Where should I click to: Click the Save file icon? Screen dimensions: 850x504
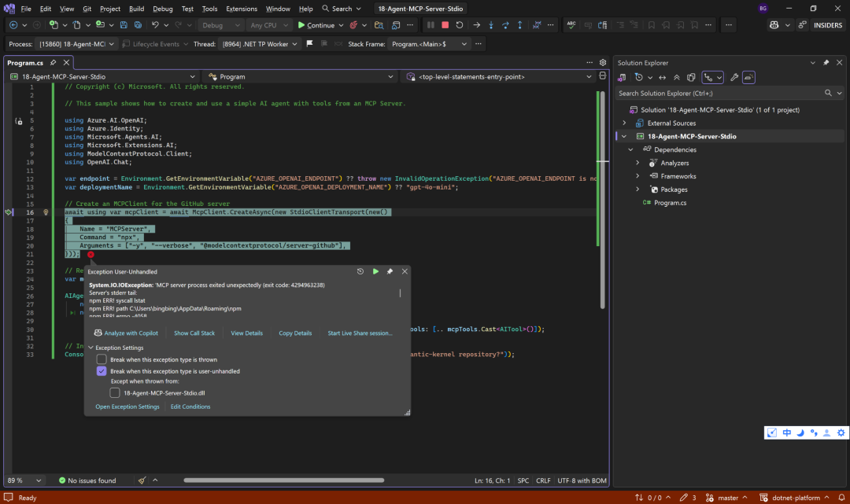point(124,25)
